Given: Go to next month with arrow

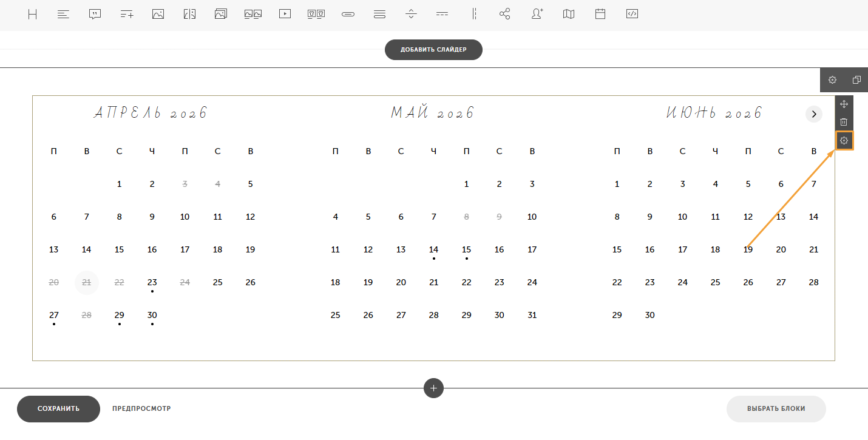Looking at the screenshot, I should click(x=813, y=113).
